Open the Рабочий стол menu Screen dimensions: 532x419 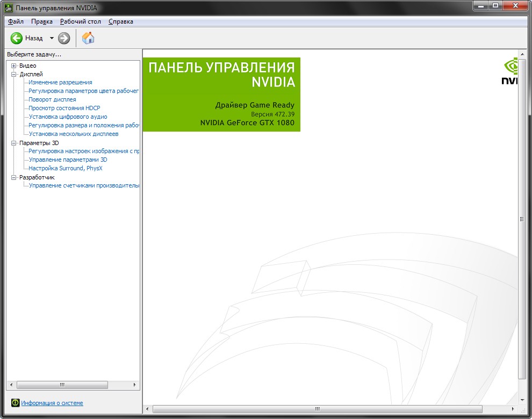[81, 21]
